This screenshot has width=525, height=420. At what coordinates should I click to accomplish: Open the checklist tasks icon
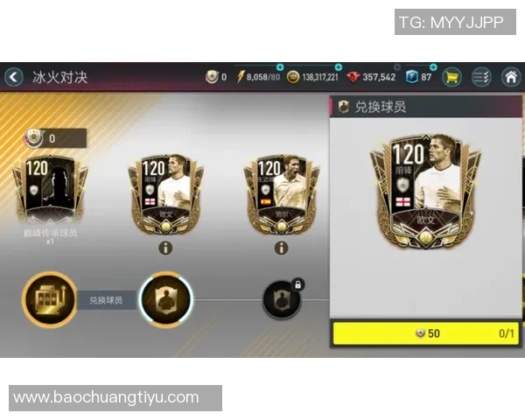481,77
